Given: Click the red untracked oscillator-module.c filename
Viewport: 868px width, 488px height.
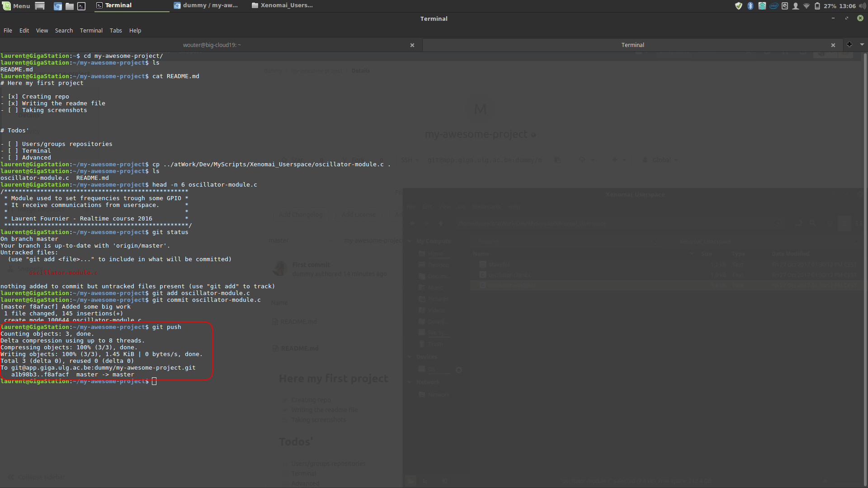Looking at the screenshot, I should click(63, 273).
